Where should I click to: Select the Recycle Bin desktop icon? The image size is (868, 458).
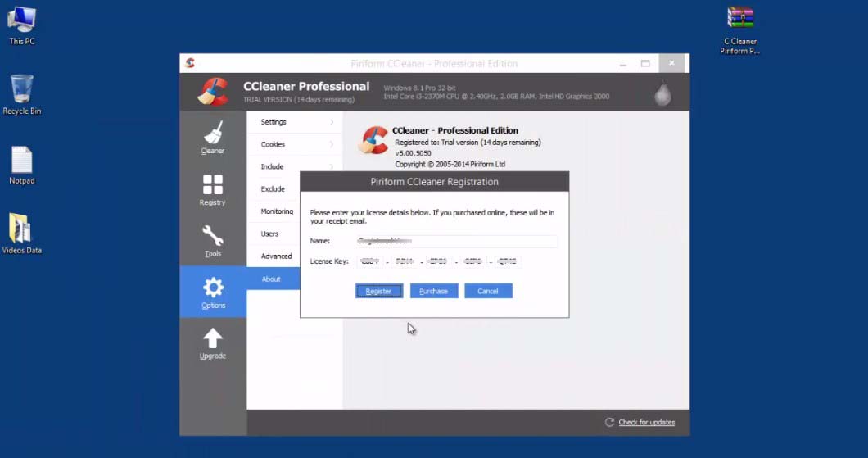point(21,95)
